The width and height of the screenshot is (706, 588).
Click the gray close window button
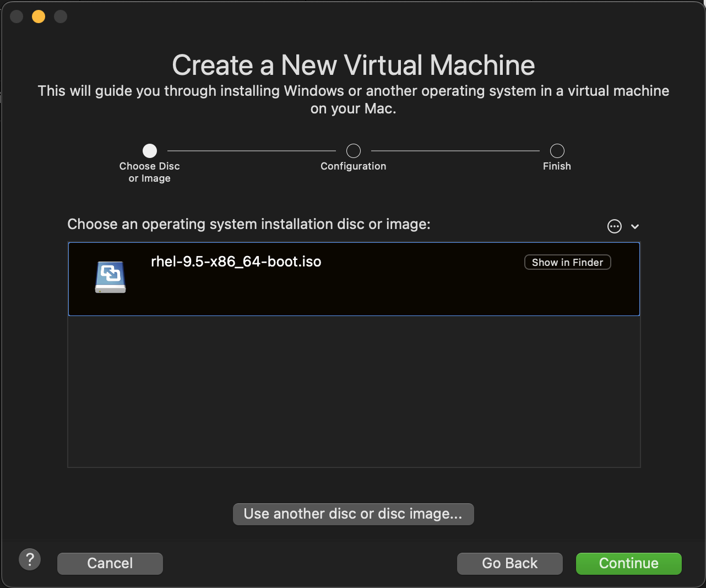[x=17, y=17]
